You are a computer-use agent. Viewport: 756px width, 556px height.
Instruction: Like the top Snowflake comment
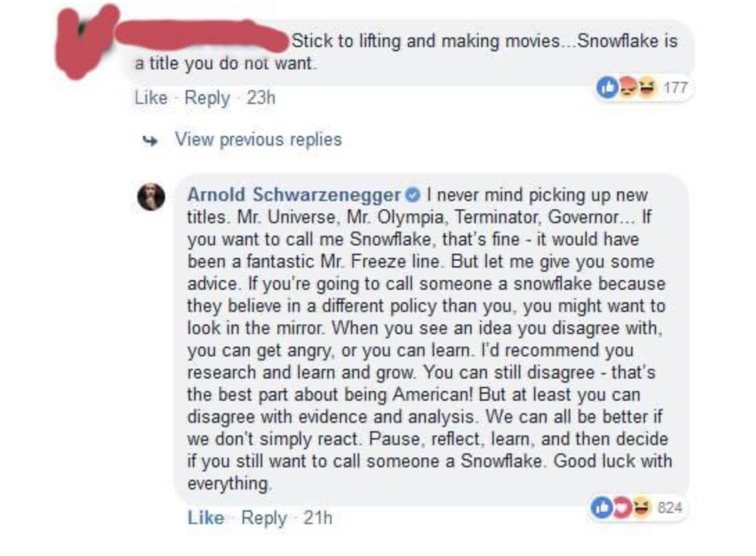coord(150,98)
